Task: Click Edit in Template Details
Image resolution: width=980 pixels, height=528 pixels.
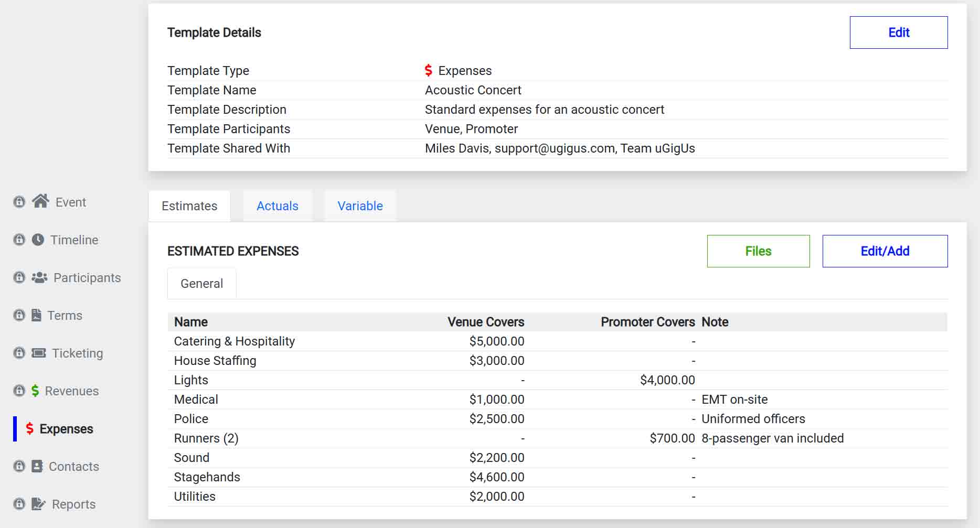Action: (x=899, y=33)
